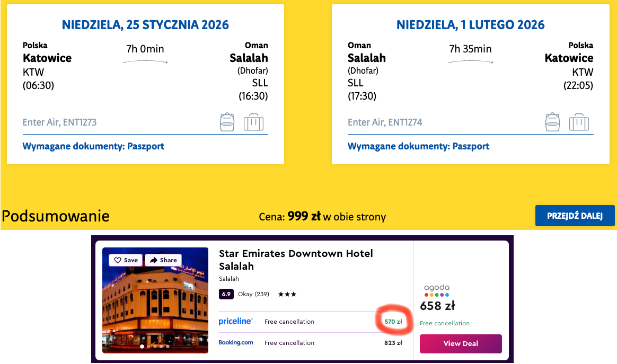This screenshot has height=364, width=617.
Task: Click the hotel building photo
Action: (155, 307)
